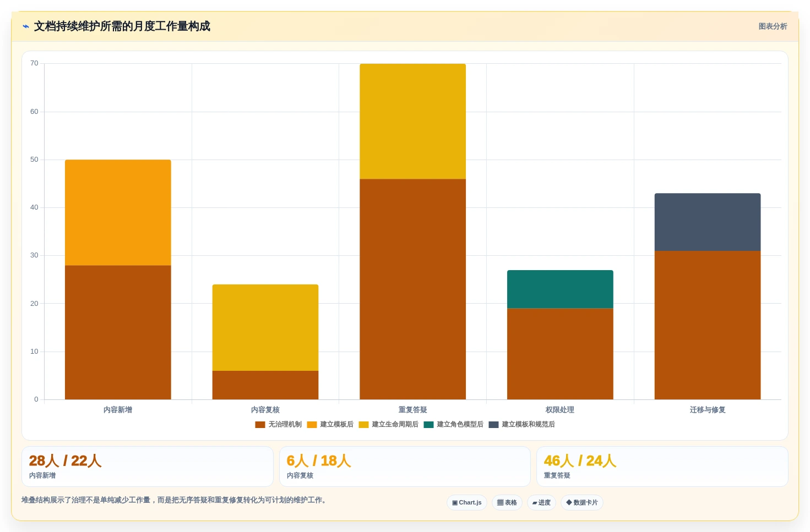Click the brown segment of 重复答疑 bar

coord(413,289)
